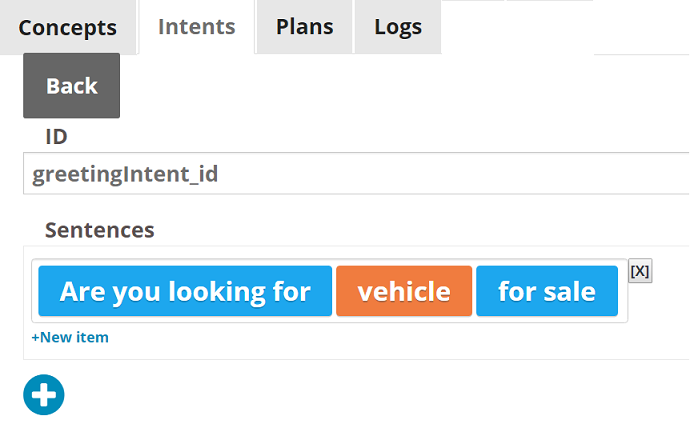The width and height of the screenshot is (690, 424).
Task: Add a sentence via +New item
Action: tap(70, 337)
